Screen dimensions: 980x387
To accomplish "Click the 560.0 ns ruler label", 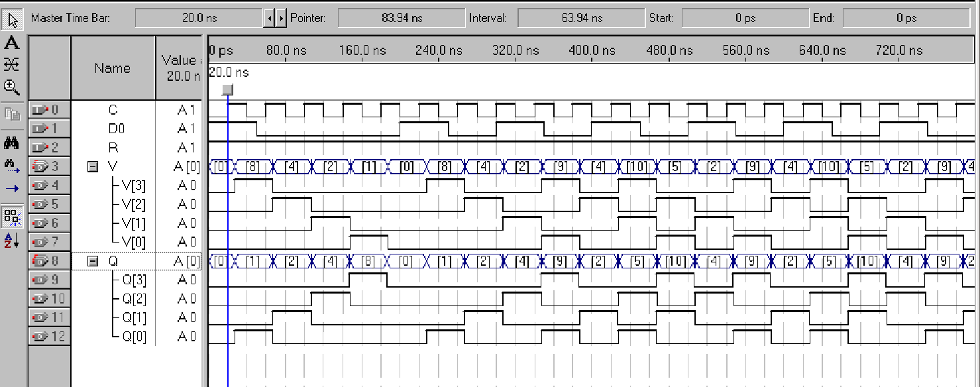I will pos(747,50).
